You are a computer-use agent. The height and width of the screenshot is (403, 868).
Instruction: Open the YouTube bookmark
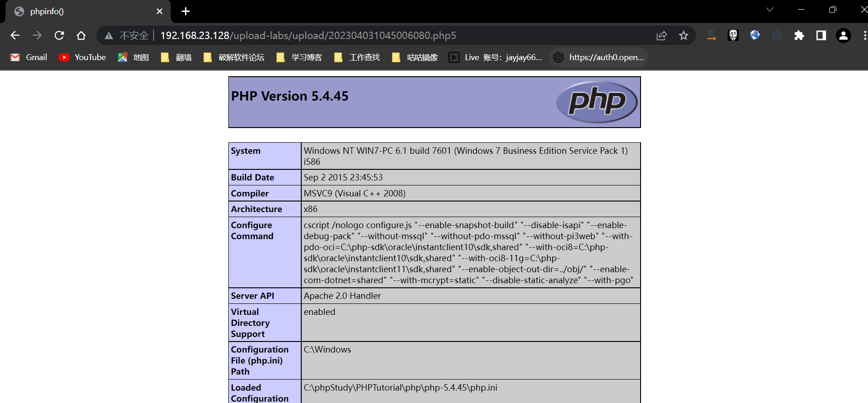pyautogui.click(x=83, y=57)
